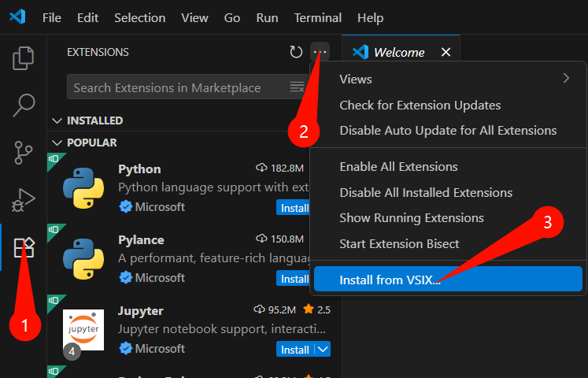Open the Go menu
Screen dimensions: 588x378
coord(232,17)
